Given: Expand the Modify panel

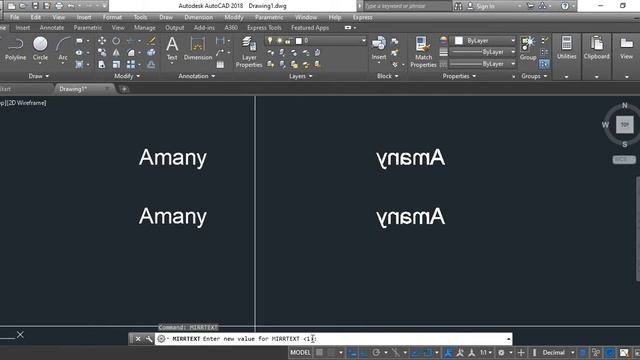Looking at the screenshot, I should [127, 76].
